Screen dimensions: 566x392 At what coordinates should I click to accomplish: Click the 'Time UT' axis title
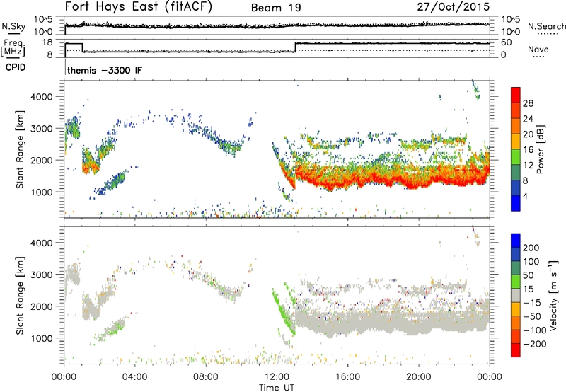[x=277, y=387]
